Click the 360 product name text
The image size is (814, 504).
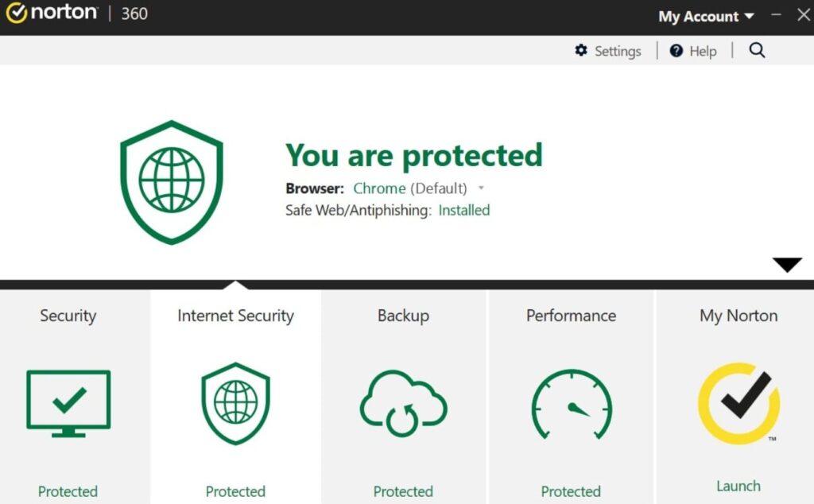(x=134, y=14)
